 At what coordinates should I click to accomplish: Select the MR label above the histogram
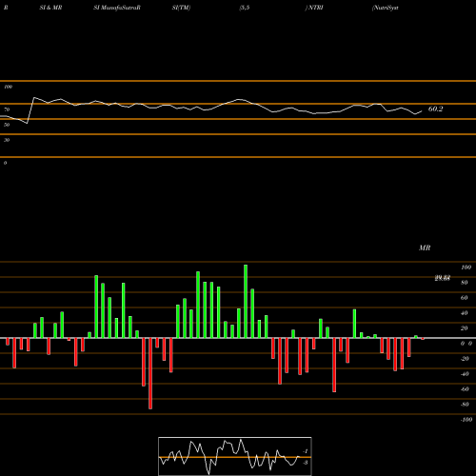pos(425,248)
